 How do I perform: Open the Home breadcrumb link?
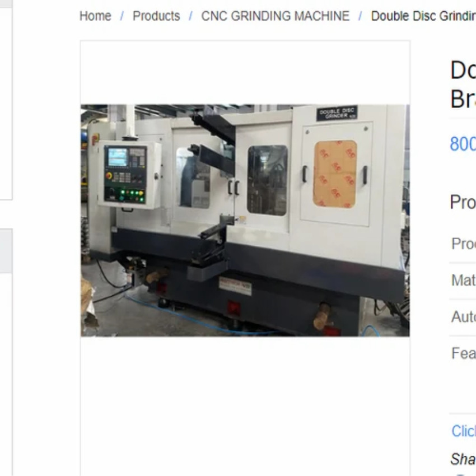click(x=95, y=16)
